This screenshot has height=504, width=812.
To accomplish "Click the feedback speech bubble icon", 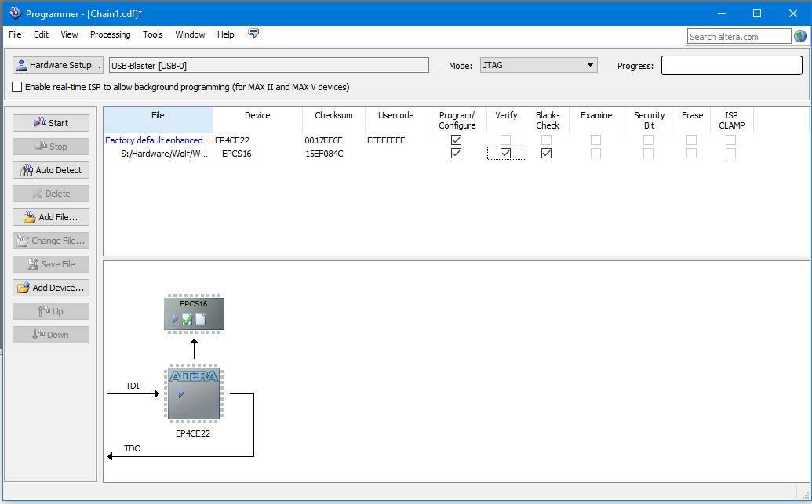I will (x=253, y=34).
